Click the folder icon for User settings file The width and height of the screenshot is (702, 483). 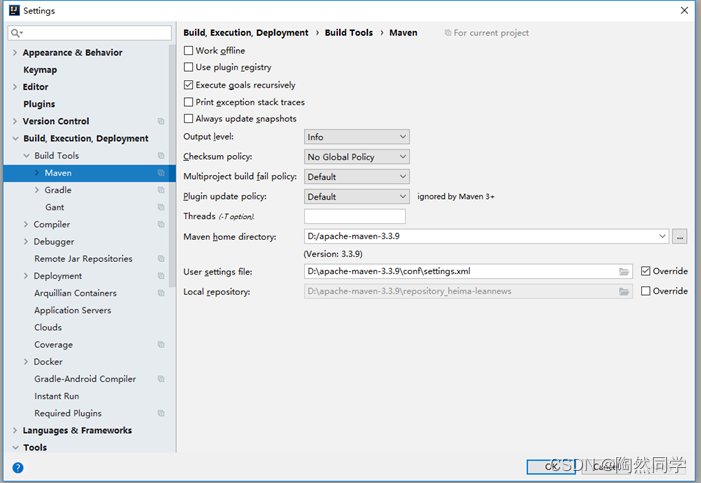pyautogui.click(x=624, y=272)
